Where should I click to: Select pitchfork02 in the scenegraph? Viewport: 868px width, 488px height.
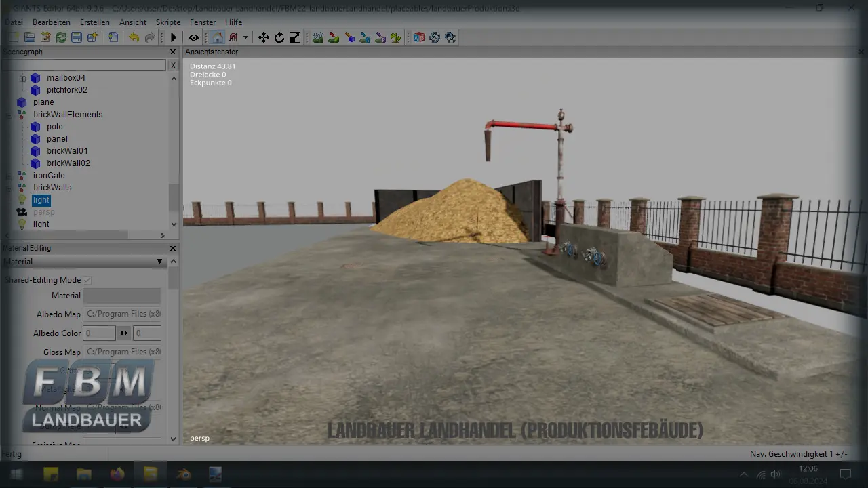point(67,90)
